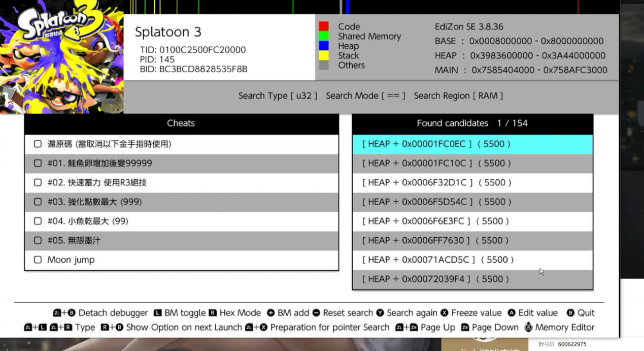The width and height of the screenshot is (644, 351).
Task: Click the 群号码 600622975 text behind overlay
Action: (x=562, y=344)
